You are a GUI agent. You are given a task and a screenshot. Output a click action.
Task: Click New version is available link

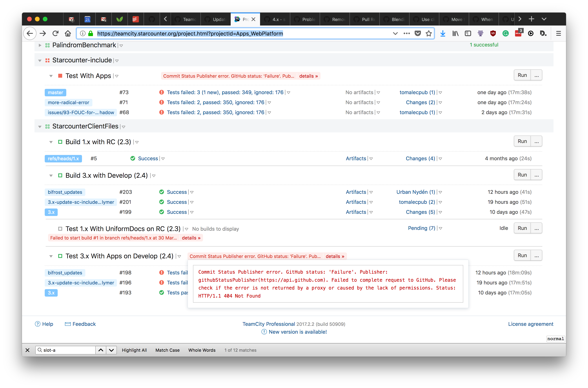(x=298, y=332)
